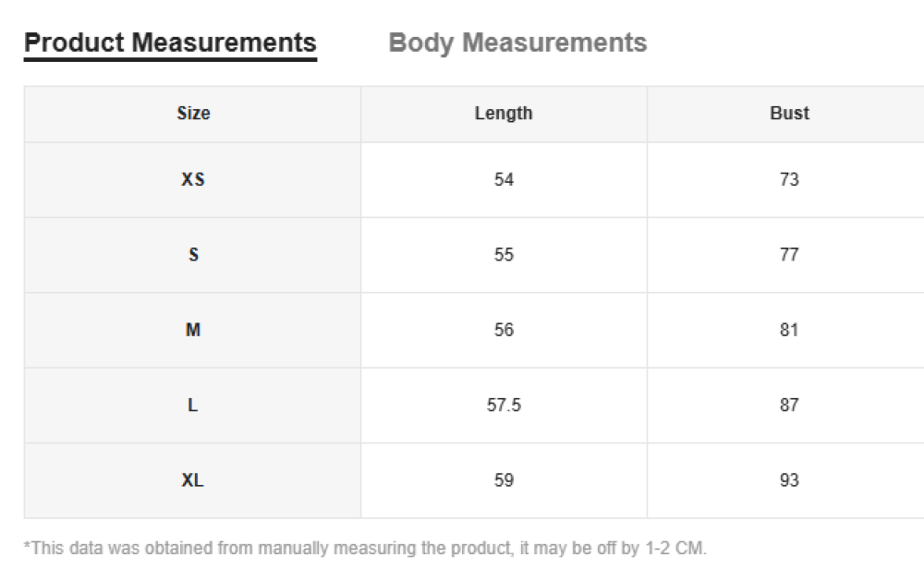This screenshot has height=569, width=924.
Task: Select the L size row label
Action: pyautogui.click(x=193, y=405)
